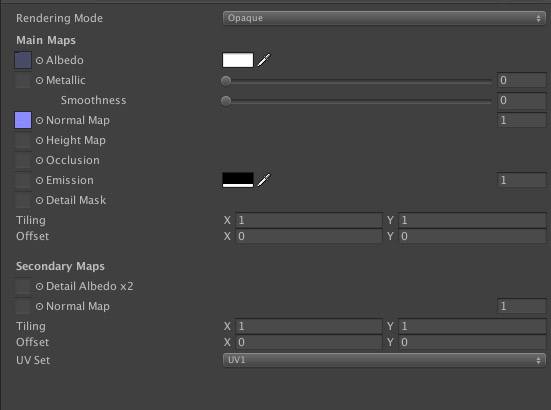Select the Albedo texture thumbnail slot

coord(23,60)
